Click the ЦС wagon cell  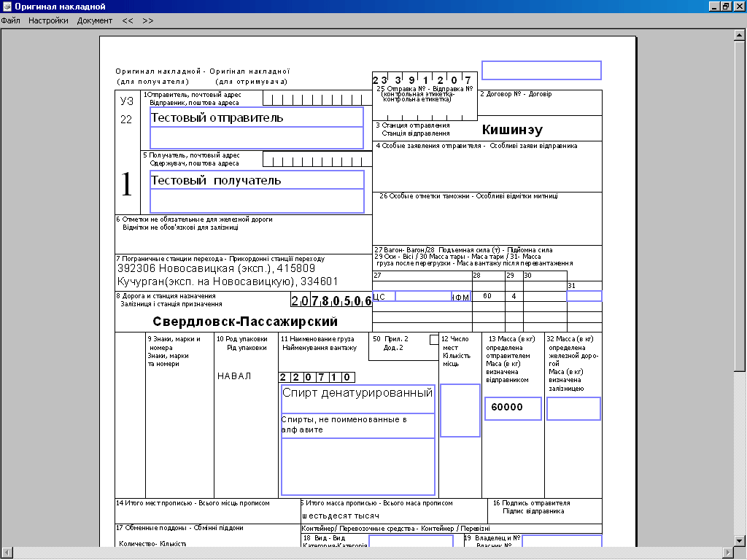coord(384,296)
